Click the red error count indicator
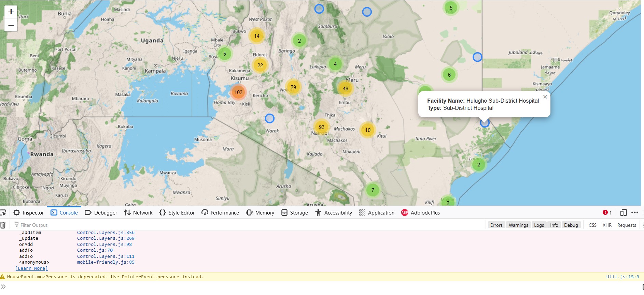The image size is (644, 295). tap(607, 212)
